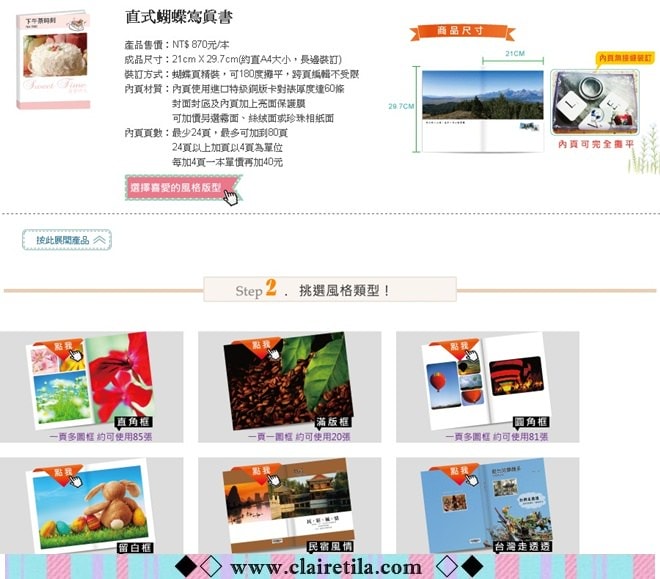Viewport: 660px width, 579px height.
Task: Select the 直角框 style label
Action: coord(135,422)
